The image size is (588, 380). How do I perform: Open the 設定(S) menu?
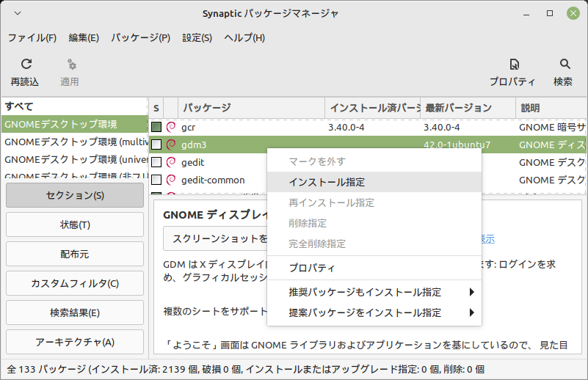click(197, 38)
